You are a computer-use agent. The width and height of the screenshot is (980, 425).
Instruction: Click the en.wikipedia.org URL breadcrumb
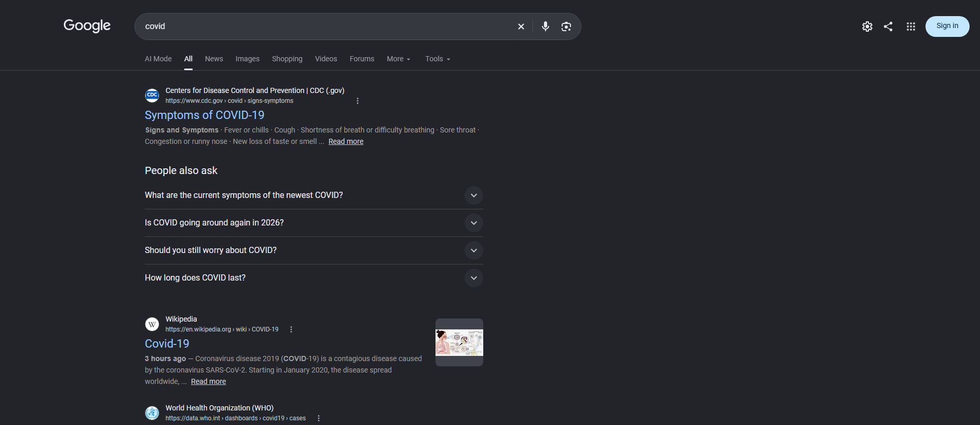(222, 329)
